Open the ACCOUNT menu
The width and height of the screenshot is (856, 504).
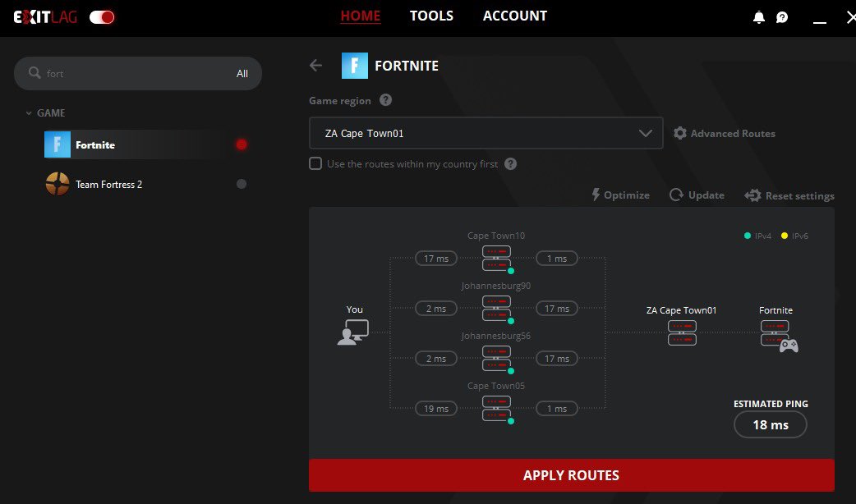(x=514, y=16)
